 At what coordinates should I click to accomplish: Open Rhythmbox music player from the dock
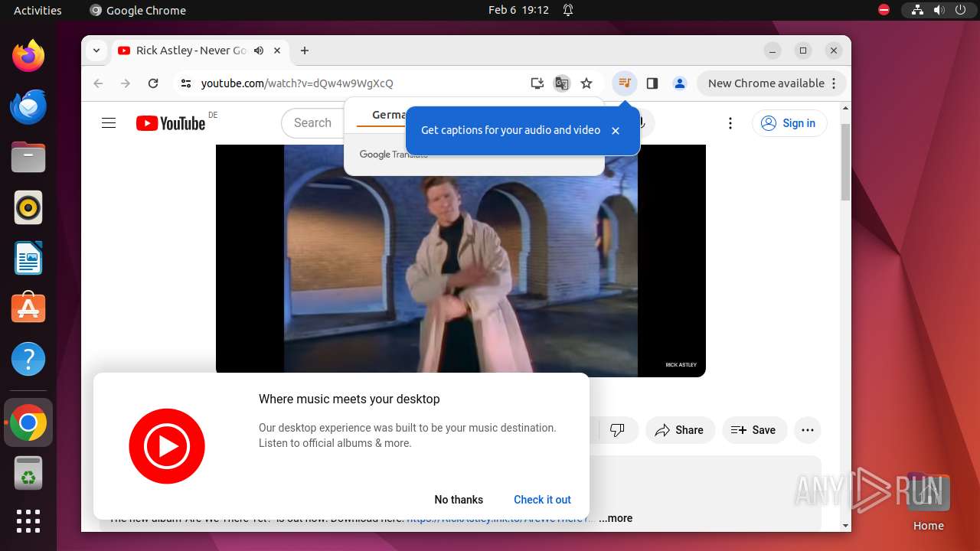[28, 207]
